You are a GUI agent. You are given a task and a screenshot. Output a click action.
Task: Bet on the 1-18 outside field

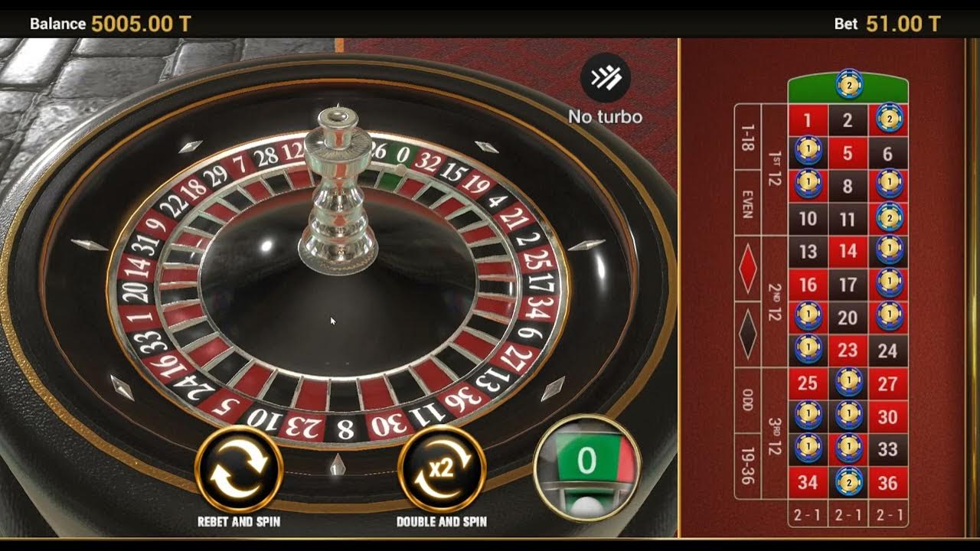click(748, 137)
